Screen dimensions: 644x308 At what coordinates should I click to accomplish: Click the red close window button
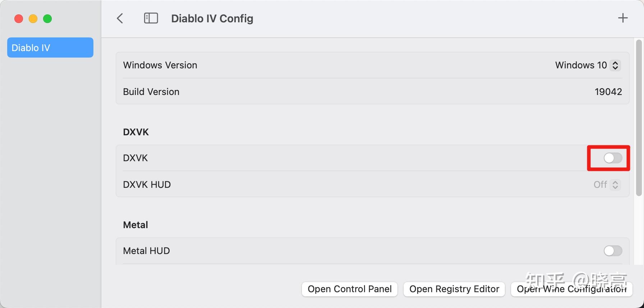19,19
